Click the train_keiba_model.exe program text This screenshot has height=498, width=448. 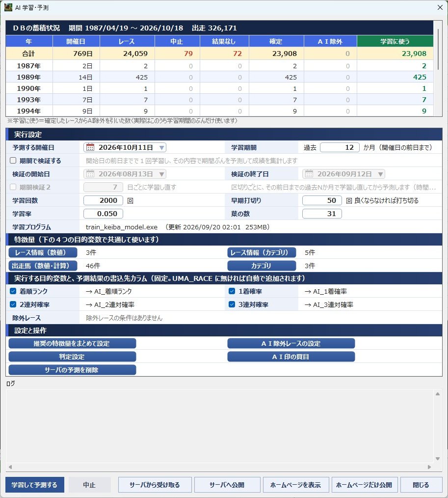[x=122, y=227]
